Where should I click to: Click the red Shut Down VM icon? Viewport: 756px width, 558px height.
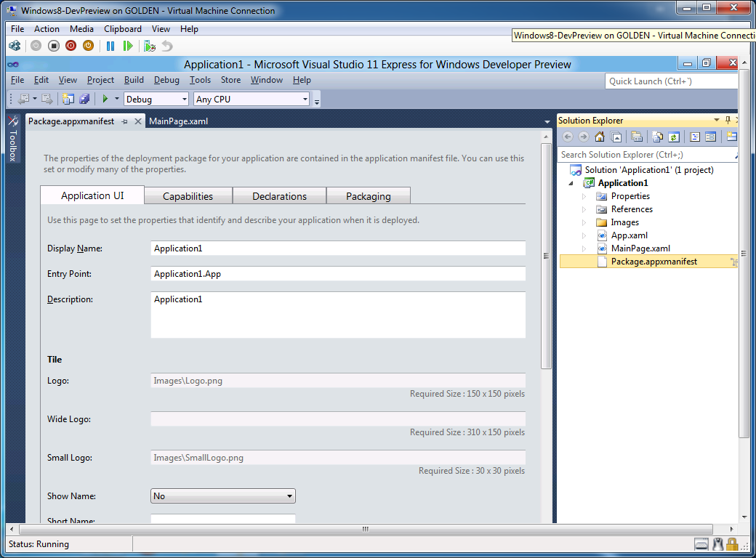point(71,46)
